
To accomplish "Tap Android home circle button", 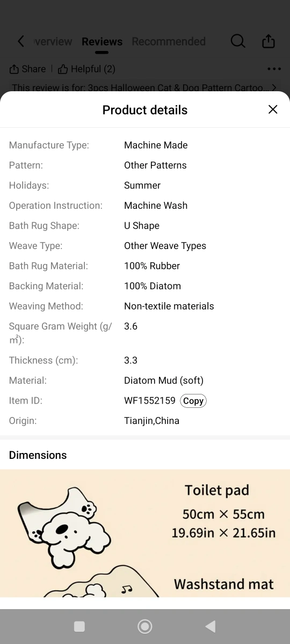I will click(x=145, y=626).
